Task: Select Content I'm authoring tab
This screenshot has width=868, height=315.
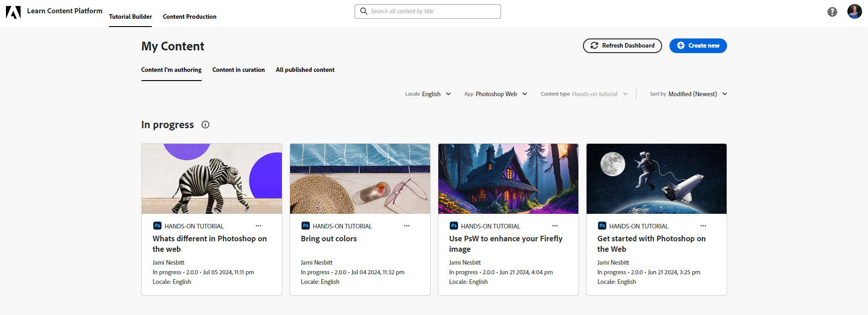Action: point(171,70)
